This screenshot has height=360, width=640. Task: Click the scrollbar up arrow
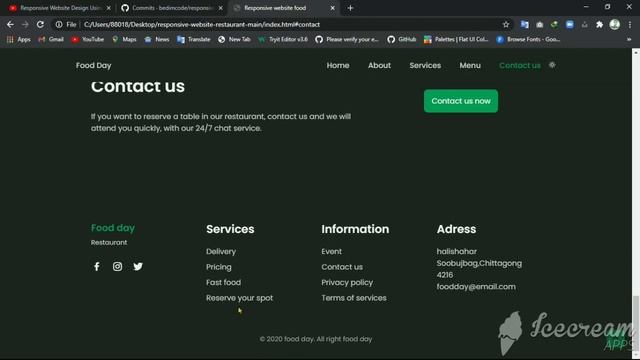pos(636,52)
